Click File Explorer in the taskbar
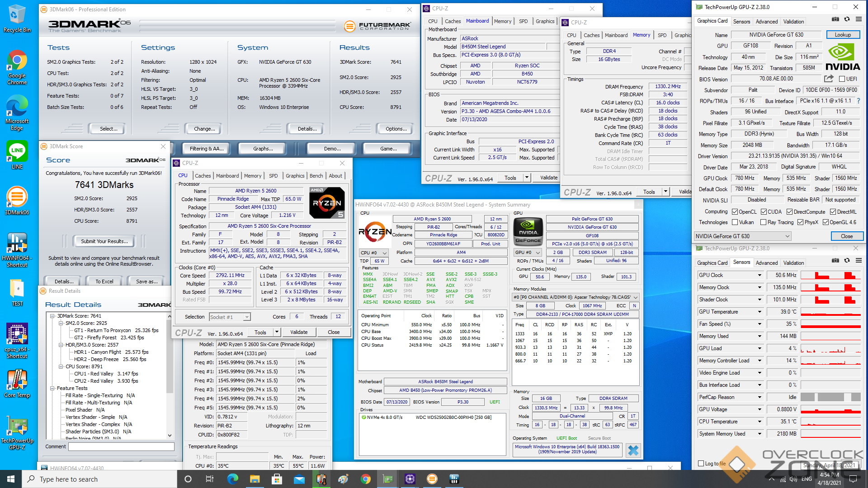The height and width of the screenshot is (488, 868). click(255, 479)
